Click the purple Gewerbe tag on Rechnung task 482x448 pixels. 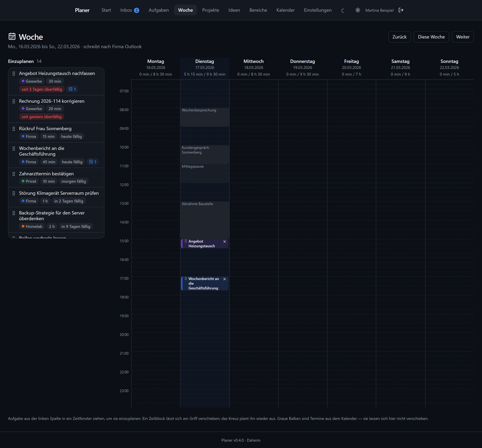32,109
